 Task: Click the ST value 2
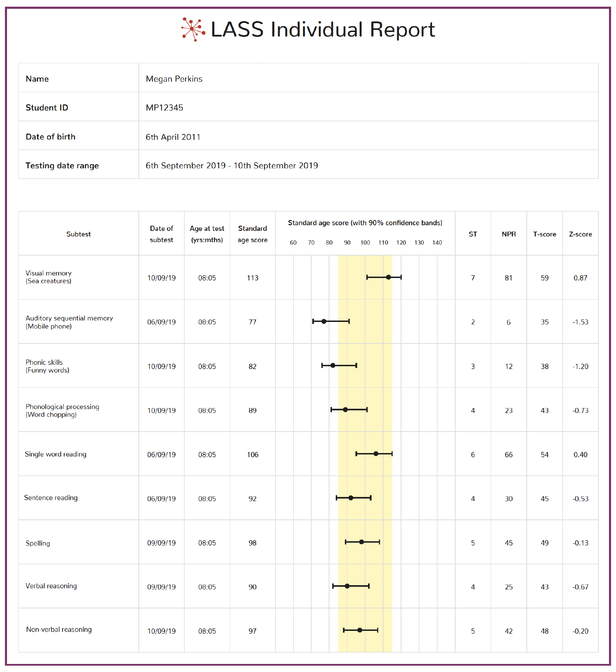[473, 322]
